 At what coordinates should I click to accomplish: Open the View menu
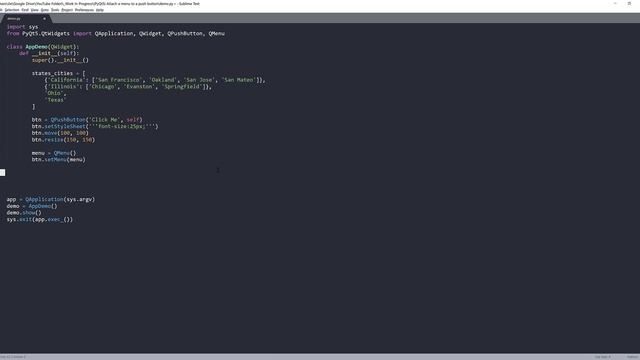(35, 10)
